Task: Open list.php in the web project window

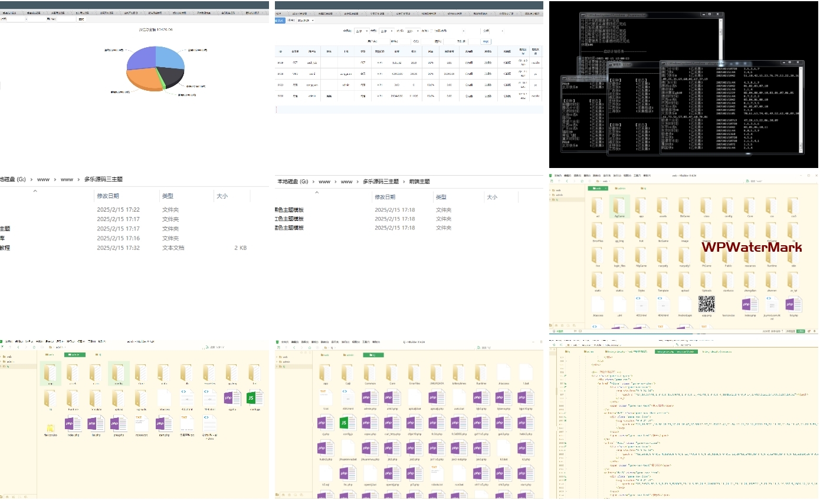Action: [x=793, y=305]
